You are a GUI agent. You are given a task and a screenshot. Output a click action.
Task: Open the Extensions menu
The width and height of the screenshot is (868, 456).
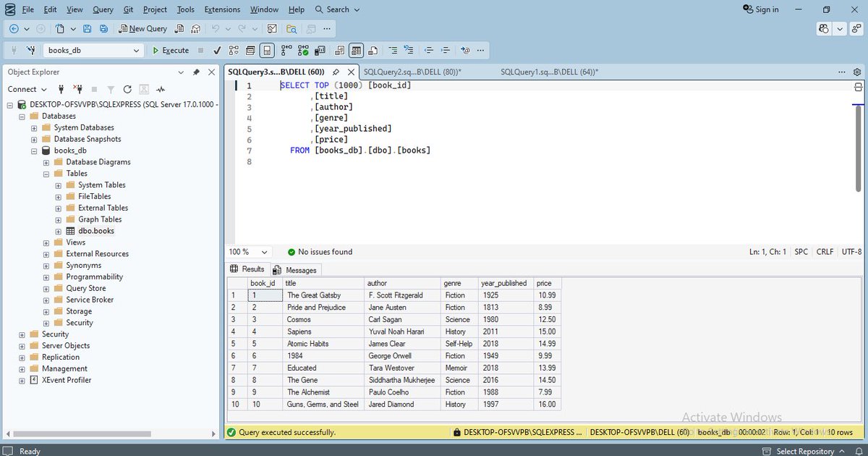point(222,9)
